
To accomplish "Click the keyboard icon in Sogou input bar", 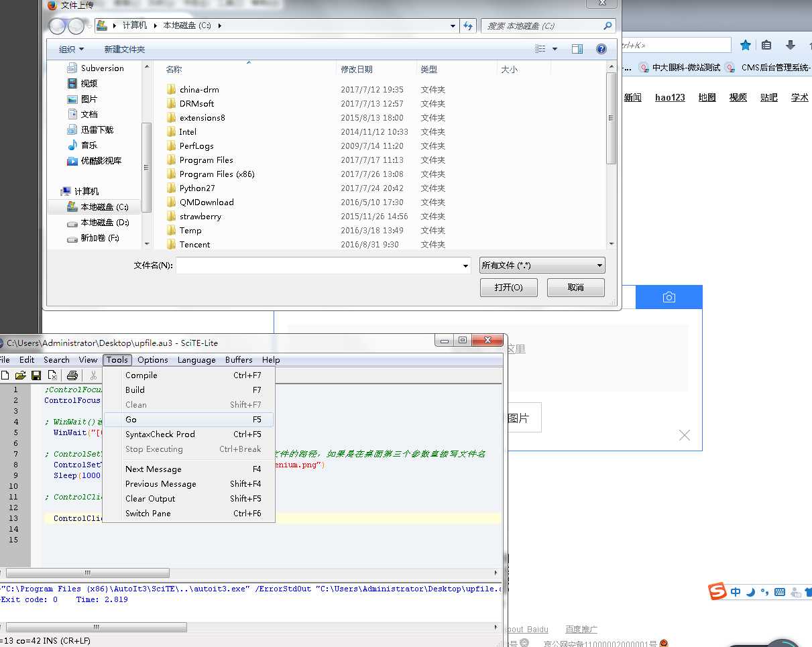I will (780, 592).
